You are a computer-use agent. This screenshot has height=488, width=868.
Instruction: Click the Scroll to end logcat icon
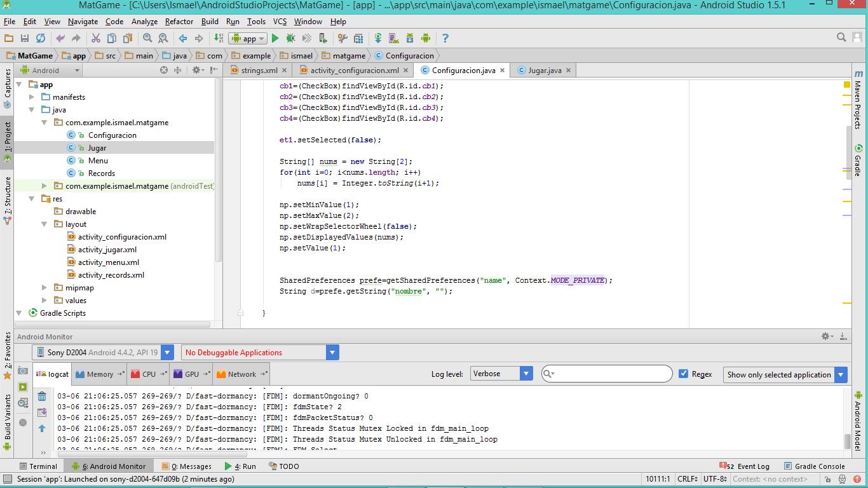point(42,412)
